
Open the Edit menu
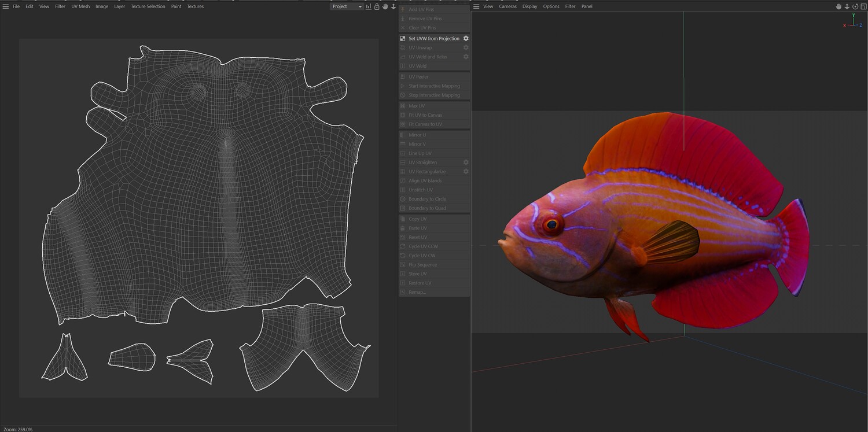30,6
